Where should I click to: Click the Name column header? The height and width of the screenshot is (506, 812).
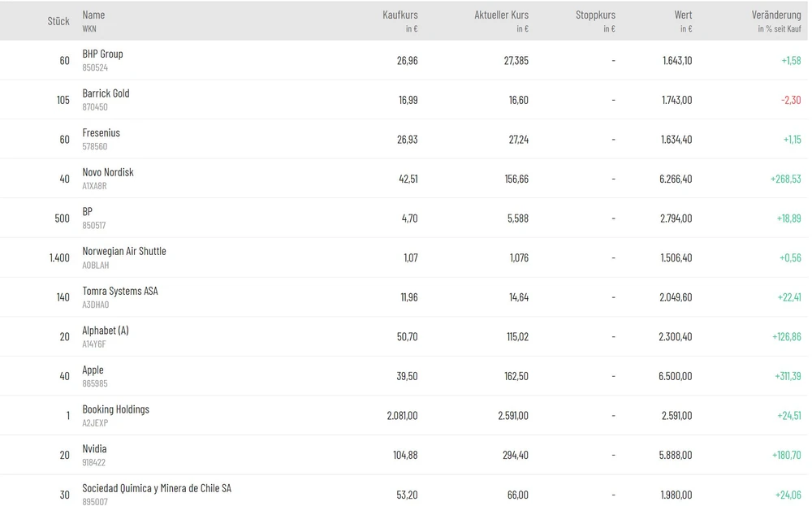93,15
